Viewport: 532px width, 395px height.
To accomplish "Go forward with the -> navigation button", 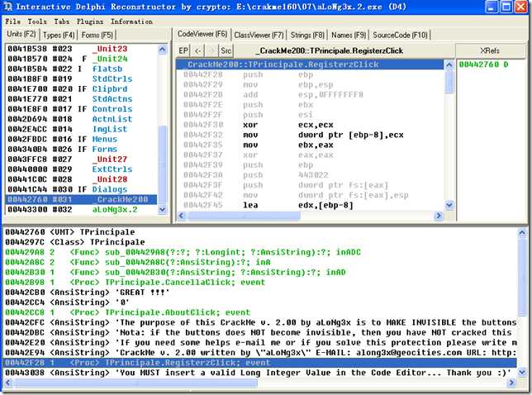I will tap(211, 50).
